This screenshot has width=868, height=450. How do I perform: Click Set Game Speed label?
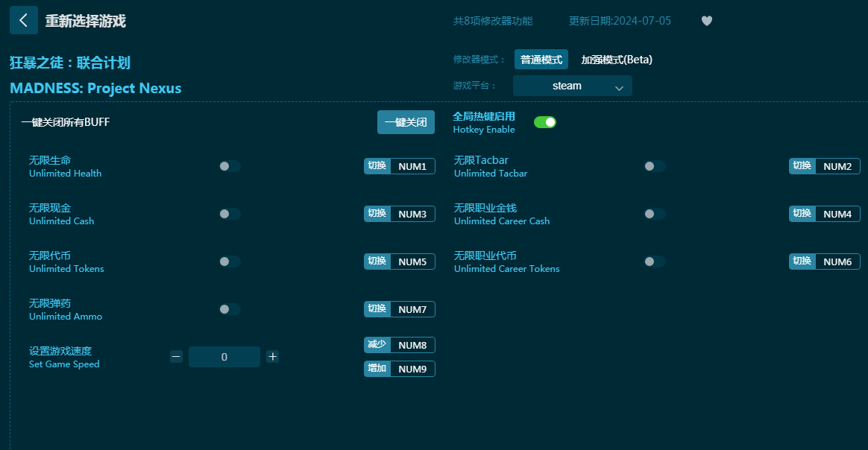tap(64, 364)
